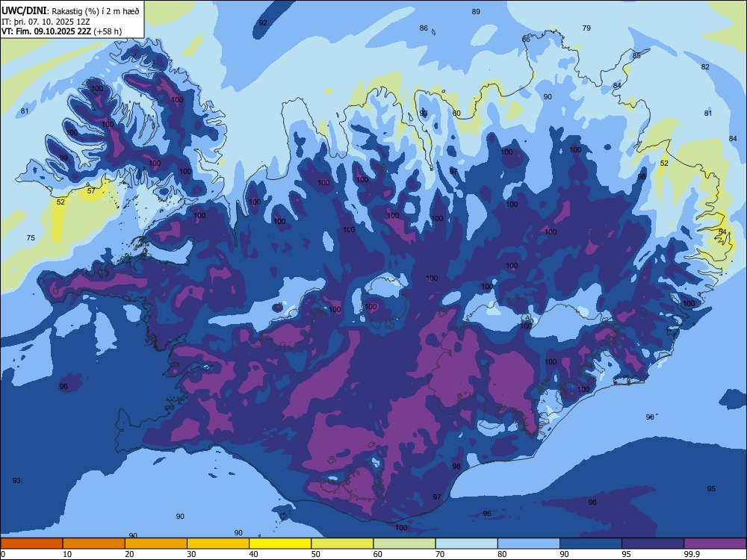Click the 79 humidity value on the map
747x560 pixels.
586,28
